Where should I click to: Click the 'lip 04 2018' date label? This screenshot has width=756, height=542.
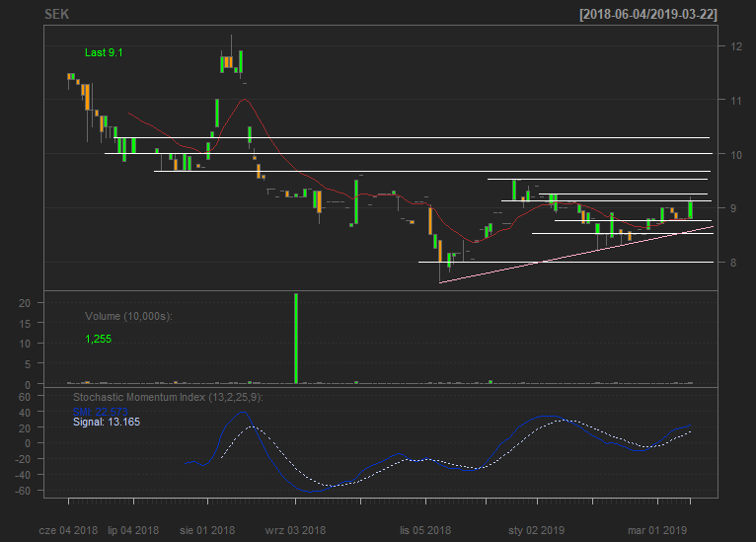point(133,530)
